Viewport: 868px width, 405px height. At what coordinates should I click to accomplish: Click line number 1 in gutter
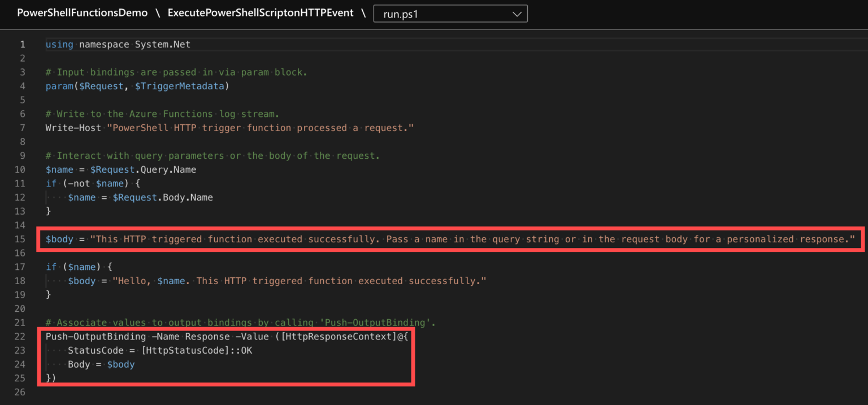click(22, 44)
